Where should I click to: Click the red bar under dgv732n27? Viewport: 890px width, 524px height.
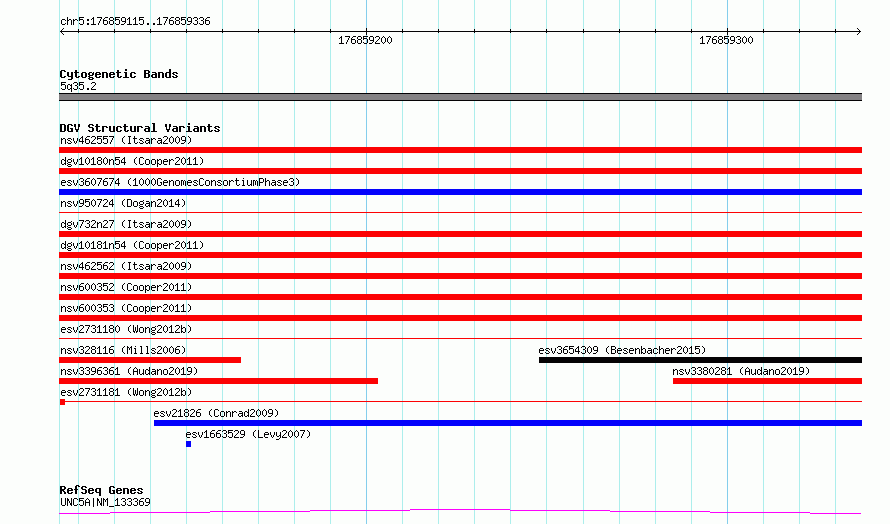coord(460,234)
